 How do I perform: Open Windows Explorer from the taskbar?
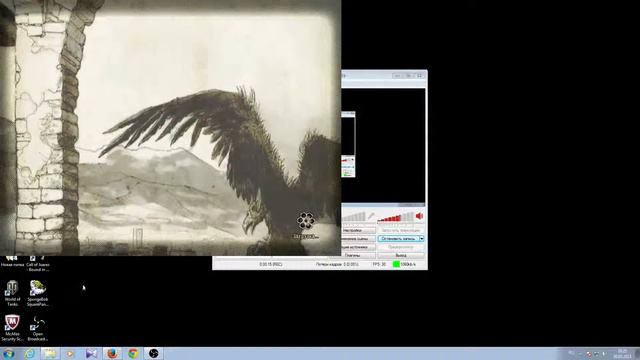(x=50, y=353)
